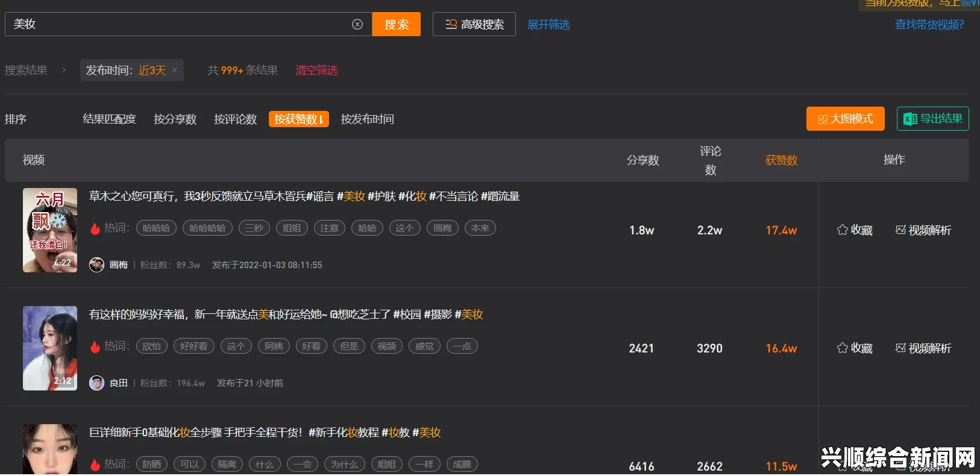The height and width of the screenshot is (476, 980).
Task: Click the flame icon in 画梅 row
Action: 95,228
